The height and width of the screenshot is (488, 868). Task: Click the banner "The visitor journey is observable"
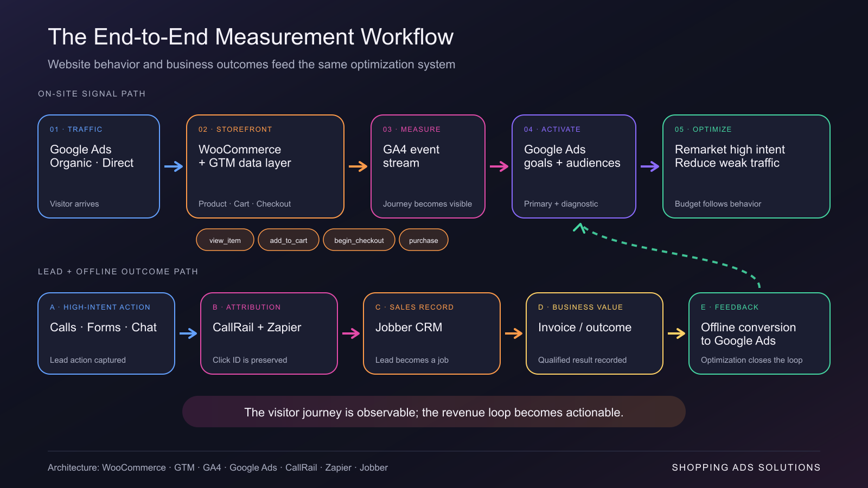coord(434,412)
